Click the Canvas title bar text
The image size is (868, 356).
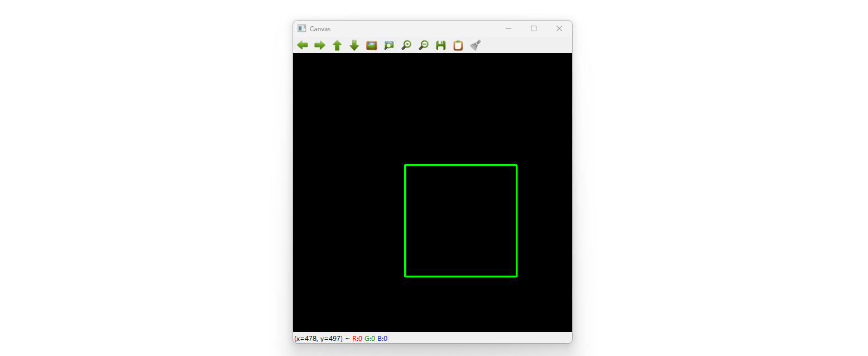pyautogui.click(x=322, y=28)
